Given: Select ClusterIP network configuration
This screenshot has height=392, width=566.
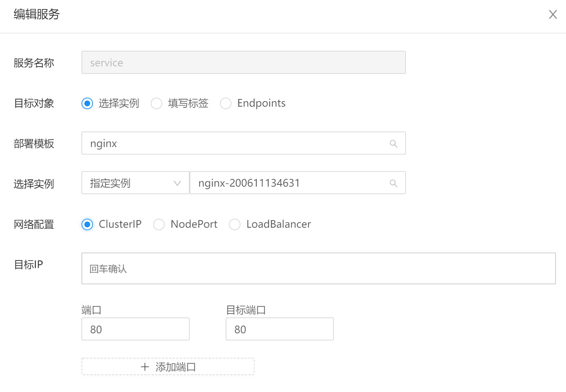Looking at the screenshot, I should 87,224.
